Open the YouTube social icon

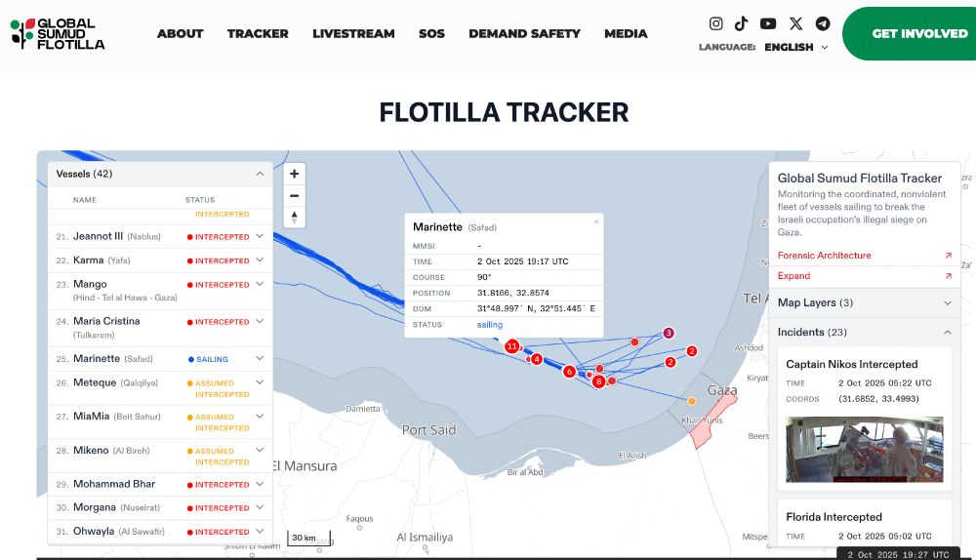(768, 23)
